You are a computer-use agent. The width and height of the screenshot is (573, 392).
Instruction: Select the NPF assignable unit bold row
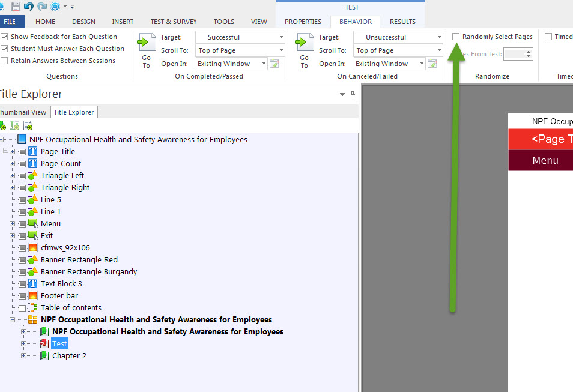(x=156, y=319)
